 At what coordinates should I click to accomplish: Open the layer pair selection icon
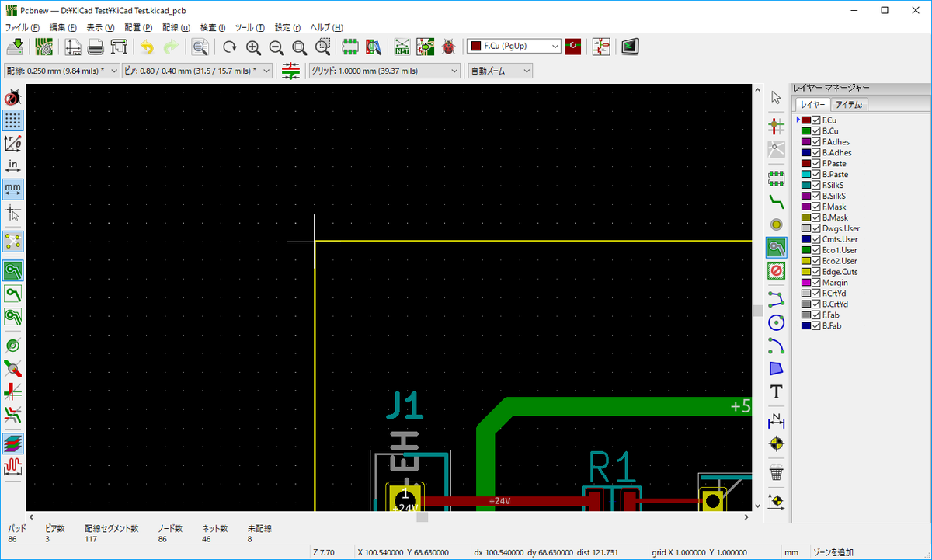click(x=573, y=47)
